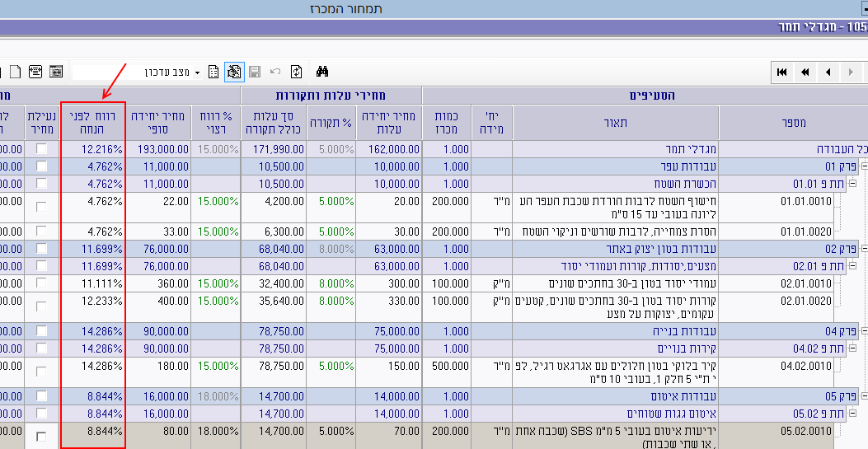Toggle price lock checkbox for עבודות בטון יצוק באתר

click(x=41, y=248)
